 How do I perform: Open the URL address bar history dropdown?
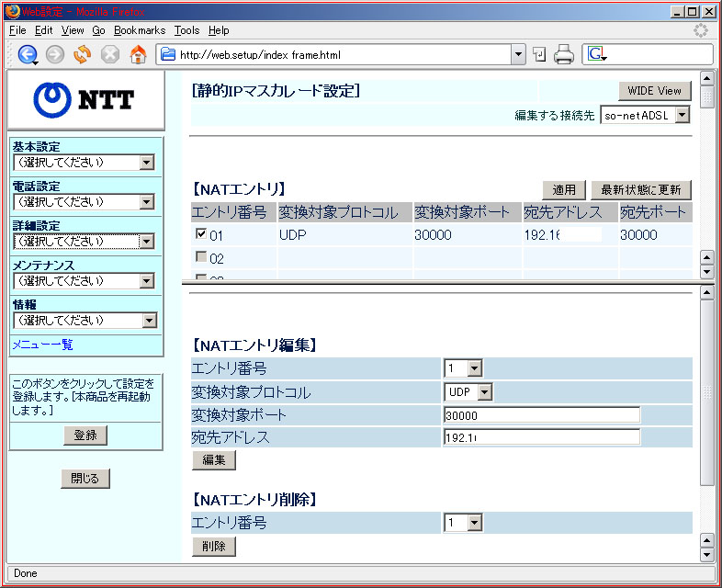518,54
